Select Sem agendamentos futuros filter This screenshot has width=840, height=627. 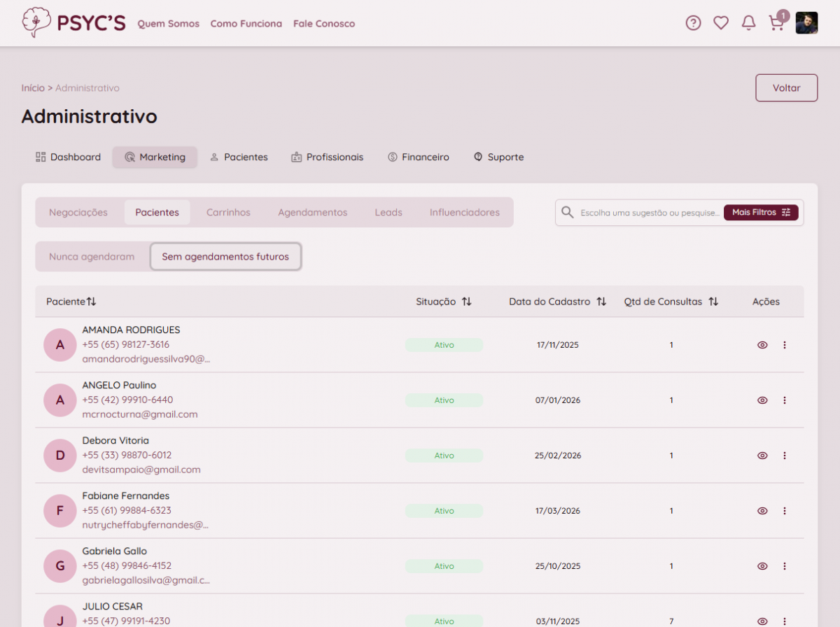pos(225,257)
